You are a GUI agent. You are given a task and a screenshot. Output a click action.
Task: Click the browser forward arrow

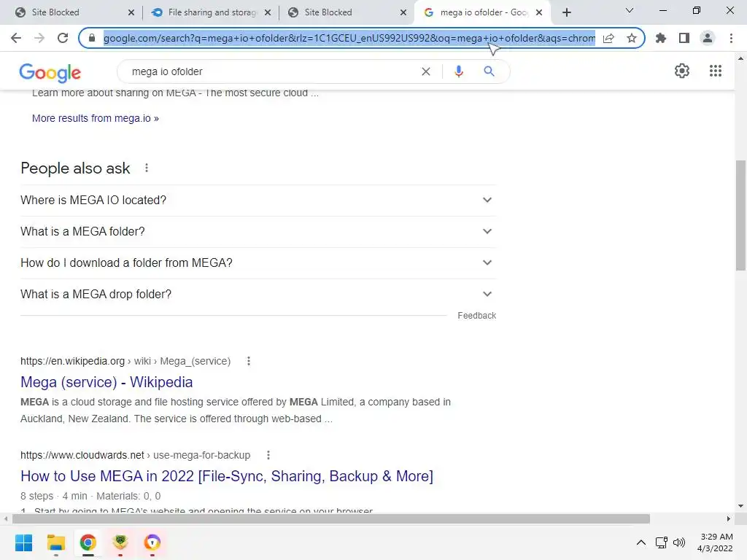pos(39,38)
